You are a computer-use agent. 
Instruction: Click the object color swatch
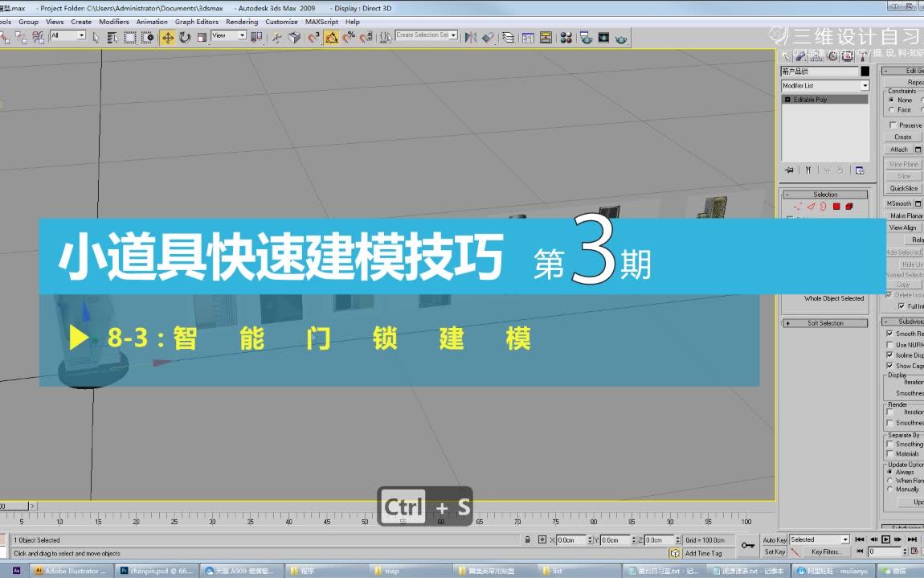865,71
